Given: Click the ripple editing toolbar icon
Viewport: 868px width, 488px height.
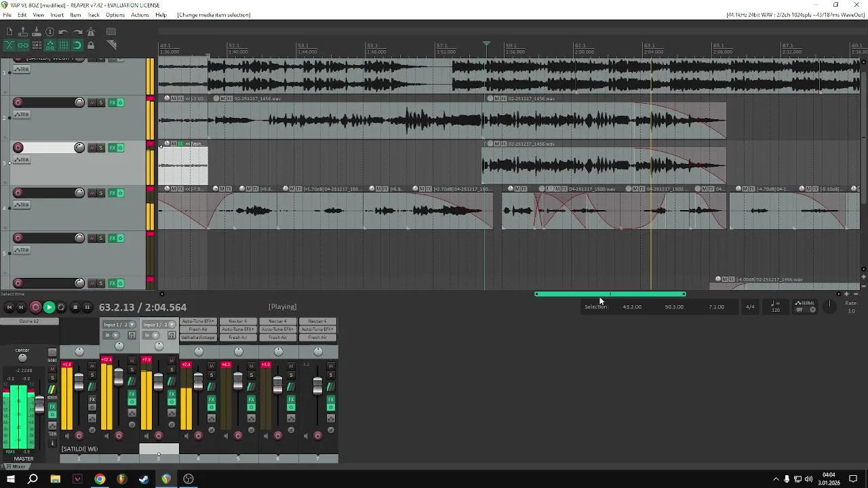Looking at the screenshot, I should pyautogui.click(x=37, y=45).
